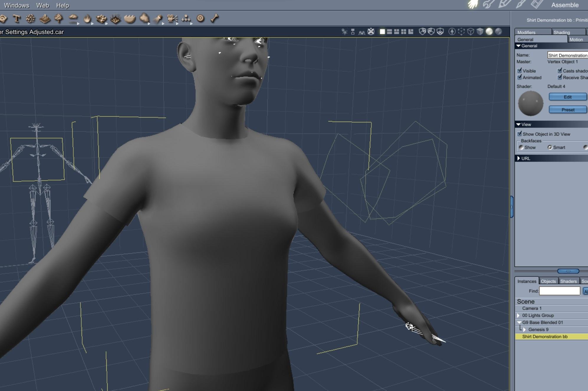Image resolution: width=588 pixels, height=391 pixels.
Task: Switch to four-view viewport layout
Action: pos(403,32)
